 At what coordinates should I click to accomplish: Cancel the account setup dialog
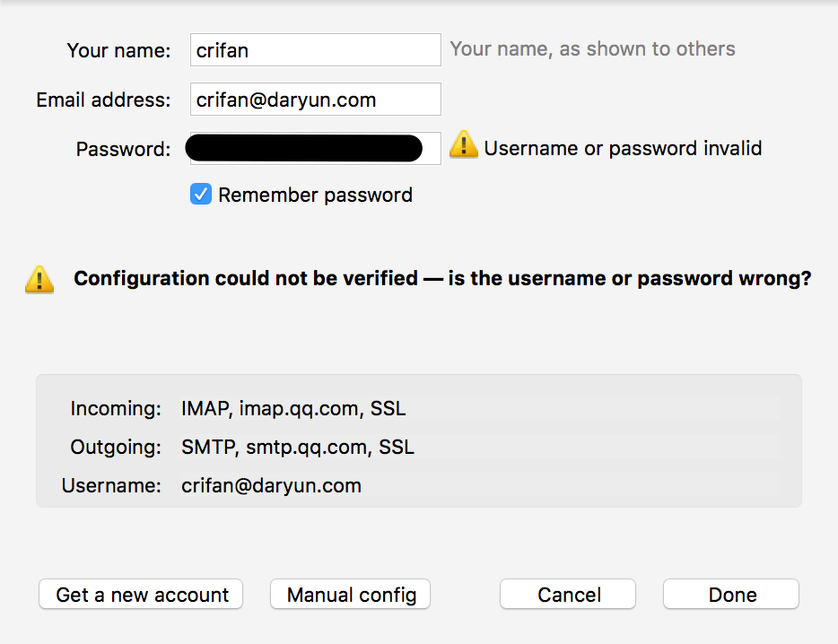[568, 594]
